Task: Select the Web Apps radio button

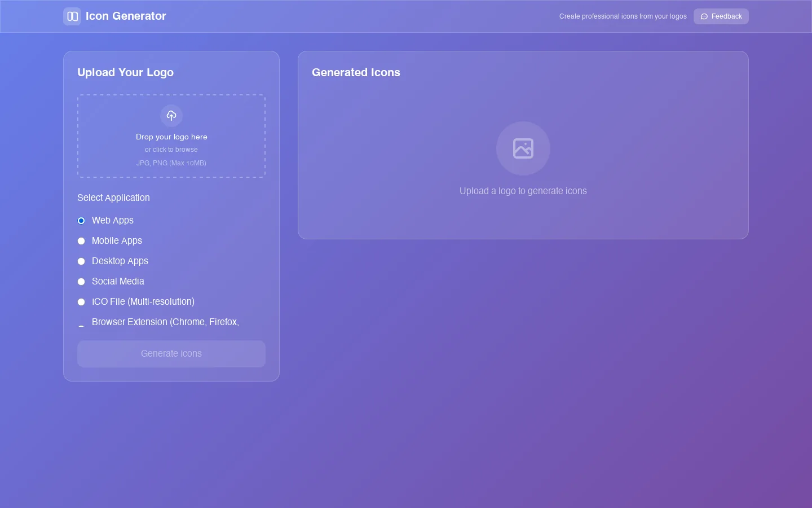Action: tap(81, 221)
